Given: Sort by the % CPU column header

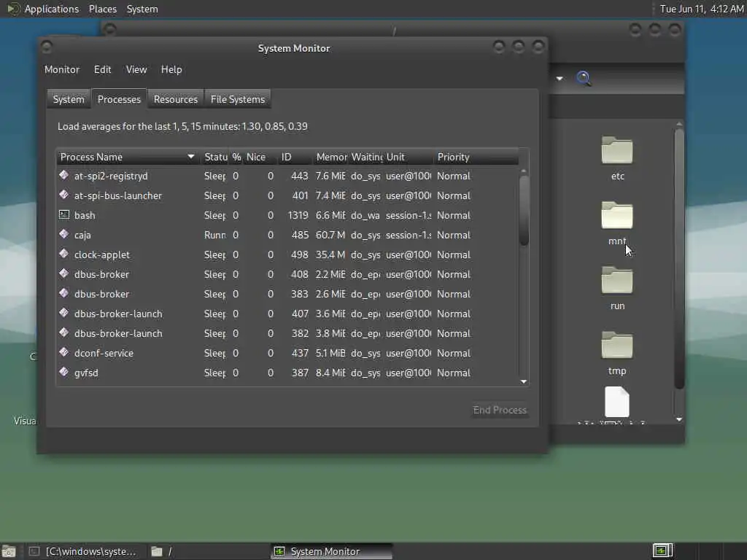Looking at the screenshot, I should tap(236, 157).
